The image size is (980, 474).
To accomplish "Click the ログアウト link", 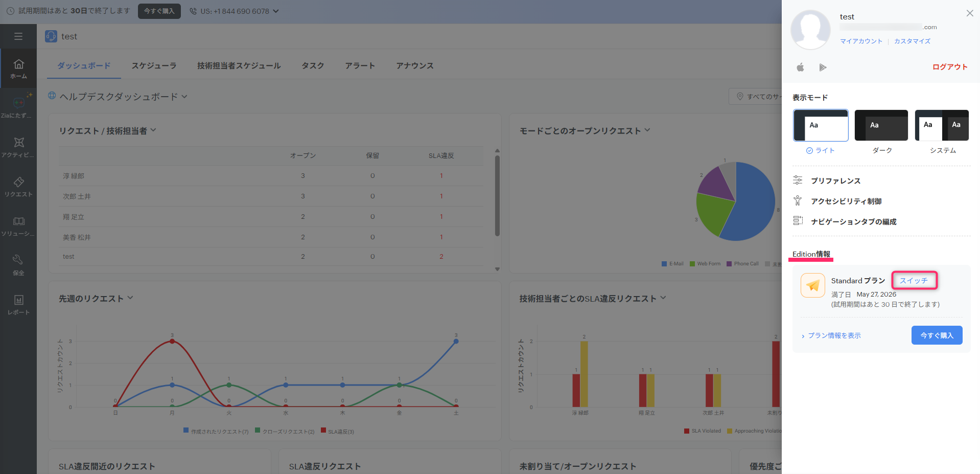I will point(950,67).
